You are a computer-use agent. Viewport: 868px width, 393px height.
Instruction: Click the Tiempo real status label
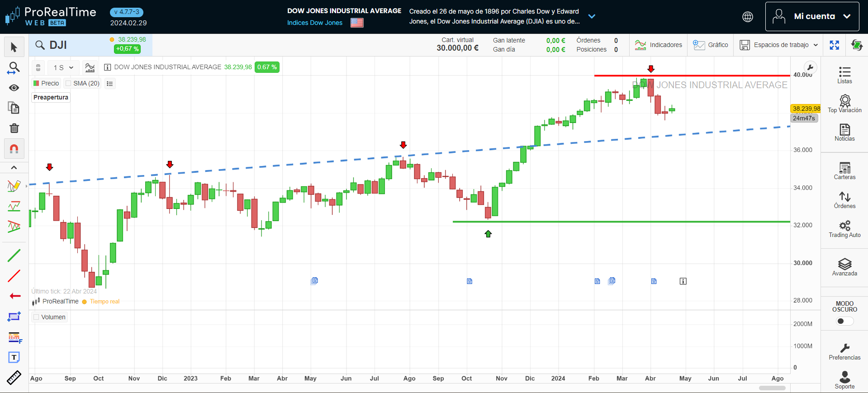(104, 302)
